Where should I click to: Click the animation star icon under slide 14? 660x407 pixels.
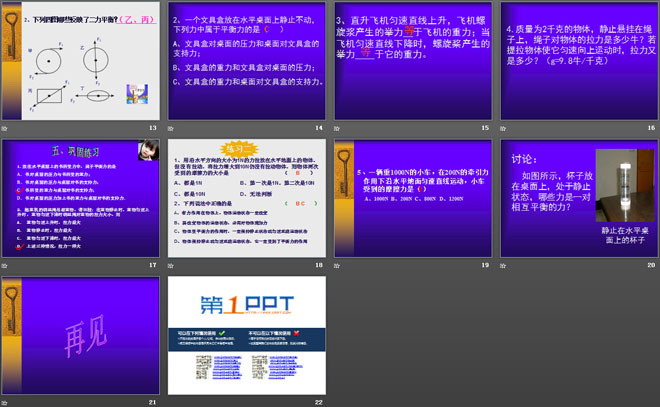pyautogui.click(x=171, y=128)
